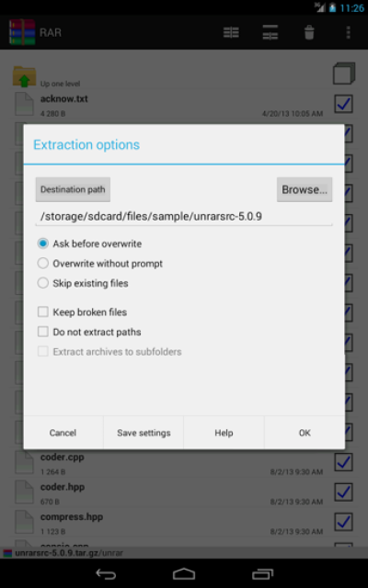The height and width of the screenshot is (588, 368).
Task: Tap the destination path text field
Action: [x=184, y=217]
